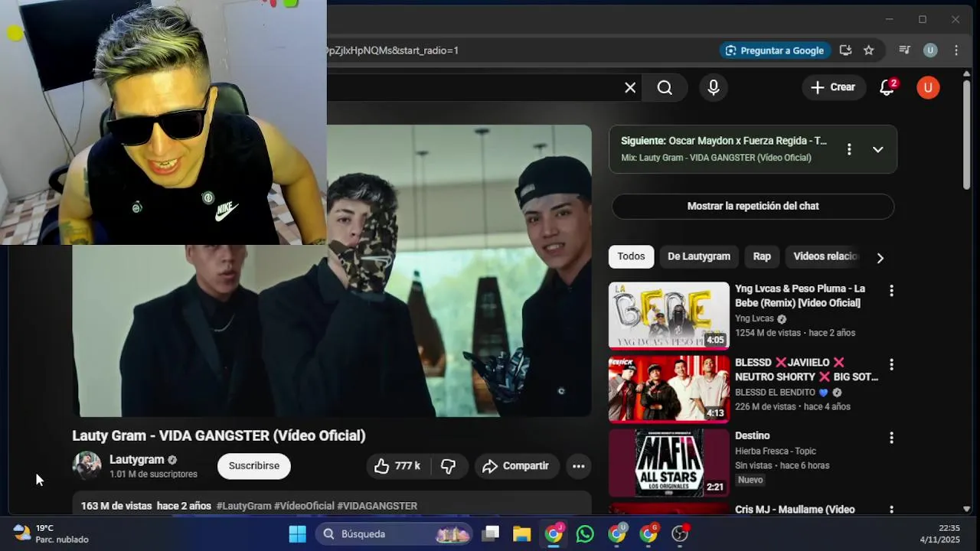Open Chrome media controls icon
This screenshot has width=980, height=551.
click(905, 51)
